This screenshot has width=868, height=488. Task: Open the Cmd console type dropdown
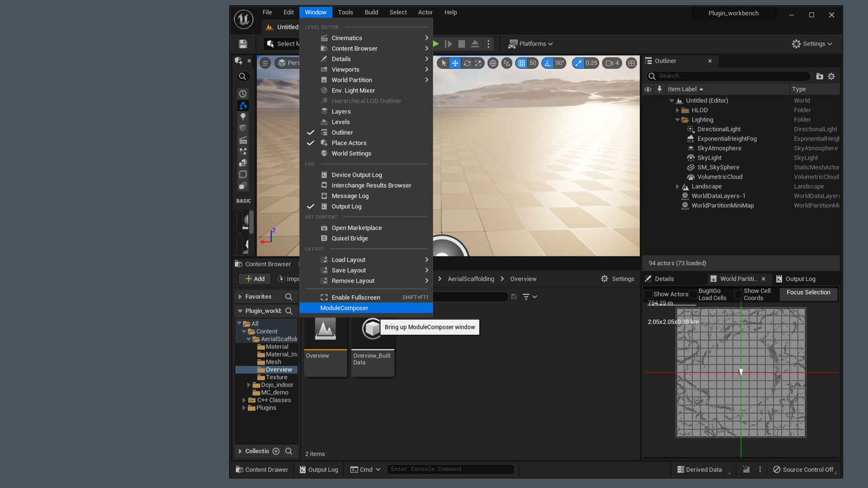(365, 469)
